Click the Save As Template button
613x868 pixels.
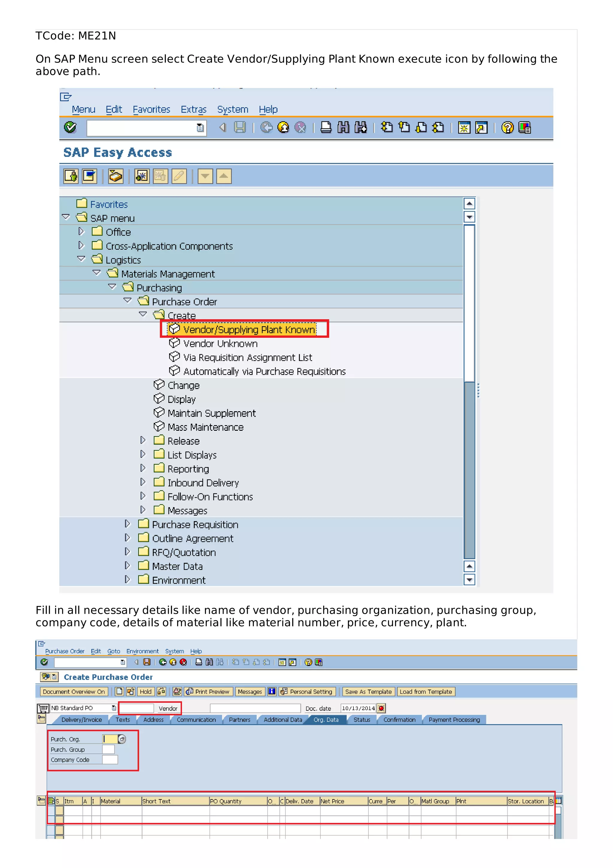[368, 692]
